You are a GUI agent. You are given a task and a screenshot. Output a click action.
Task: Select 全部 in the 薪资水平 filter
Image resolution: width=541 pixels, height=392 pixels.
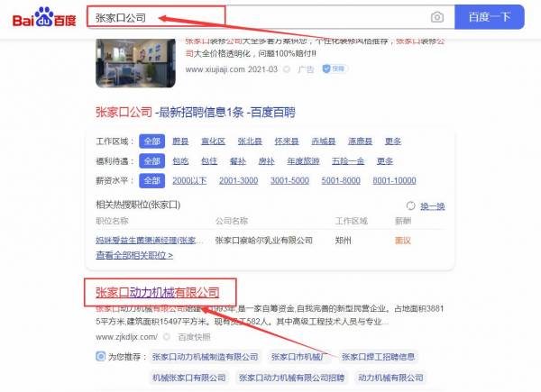point(152,179)
